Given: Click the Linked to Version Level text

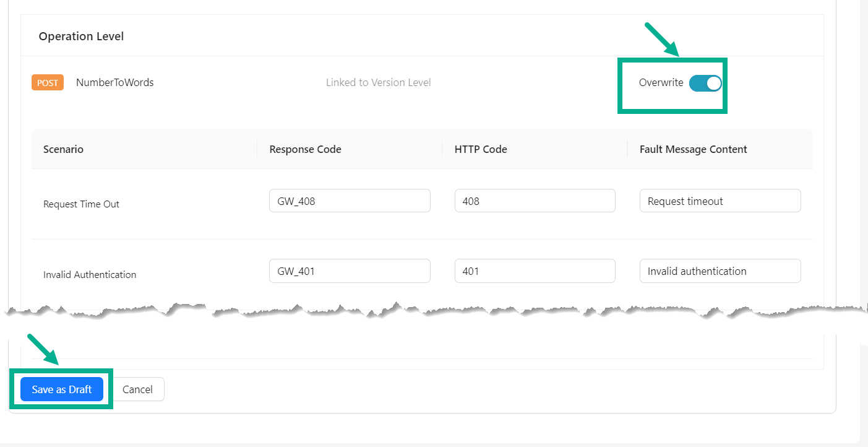Looking at the screenshot, I should pyautogui.click(x=378, y=82).
